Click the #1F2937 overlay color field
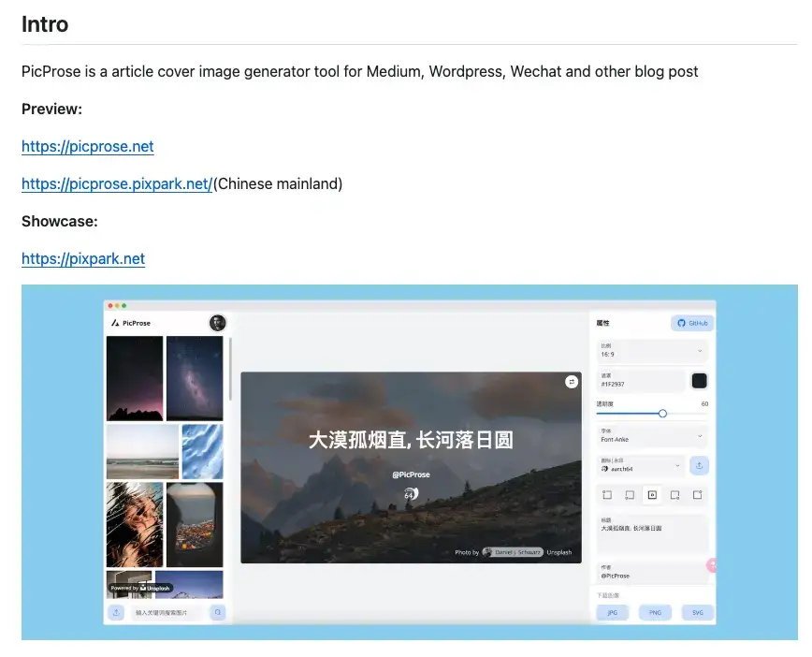Screen dimensions: 812x657 [x=641, y=381]
